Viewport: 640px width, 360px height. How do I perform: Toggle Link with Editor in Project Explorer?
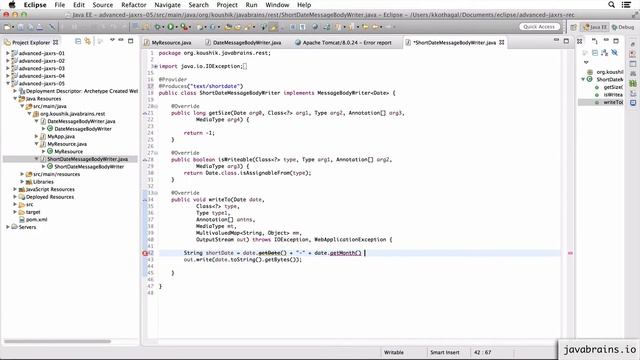tap(87, 41)
